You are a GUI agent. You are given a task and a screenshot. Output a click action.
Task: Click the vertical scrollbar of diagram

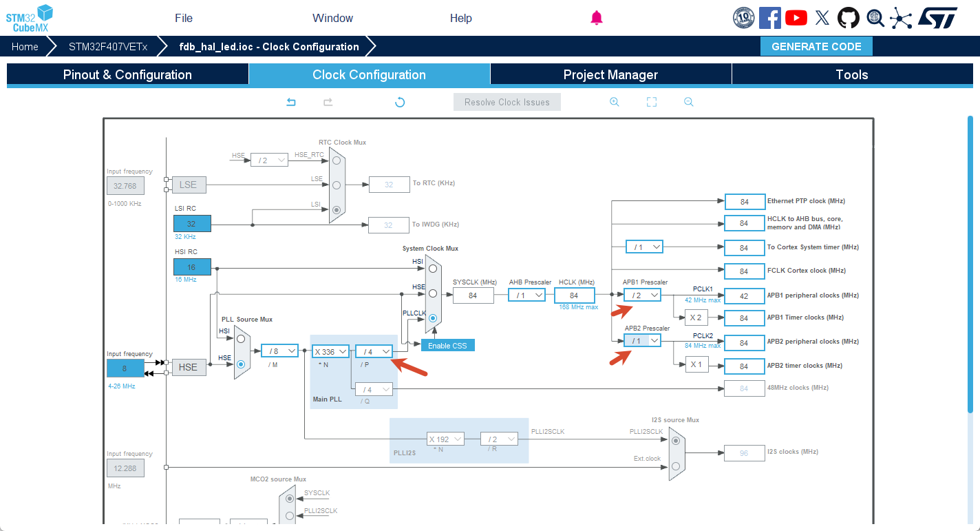click(x=970, y=265)
